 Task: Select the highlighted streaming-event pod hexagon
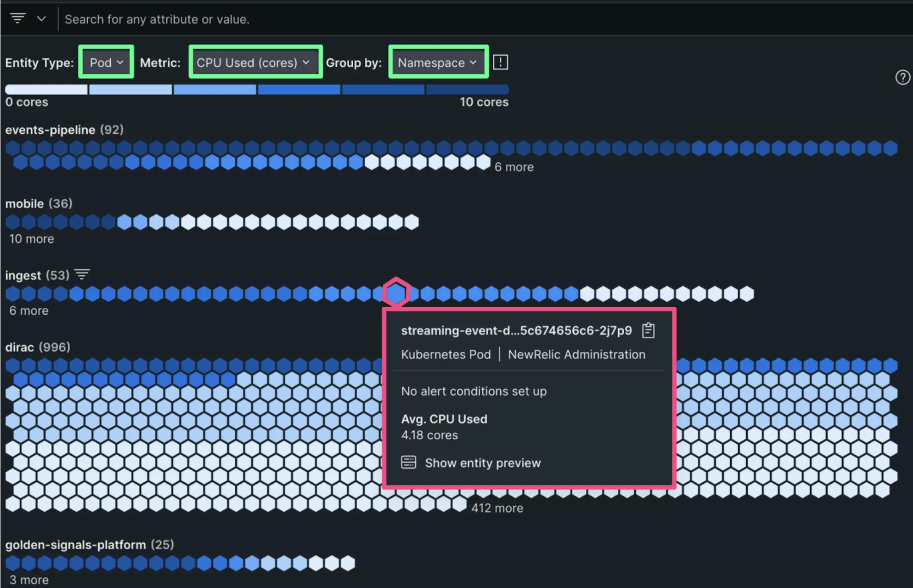[x=396, y=292]
